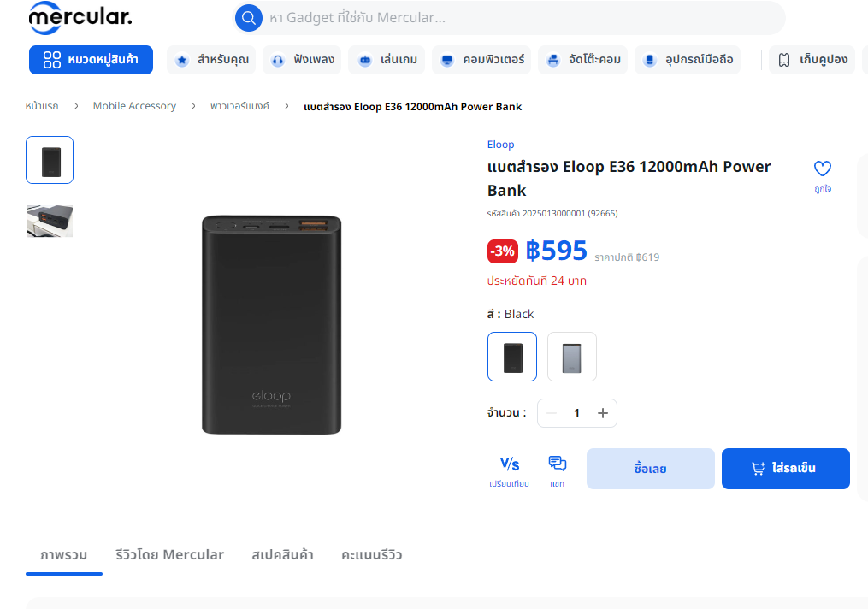Screen dimensions: 868x609
Task: Open the เล่นเกม gaming category
Action: point(387,60)
